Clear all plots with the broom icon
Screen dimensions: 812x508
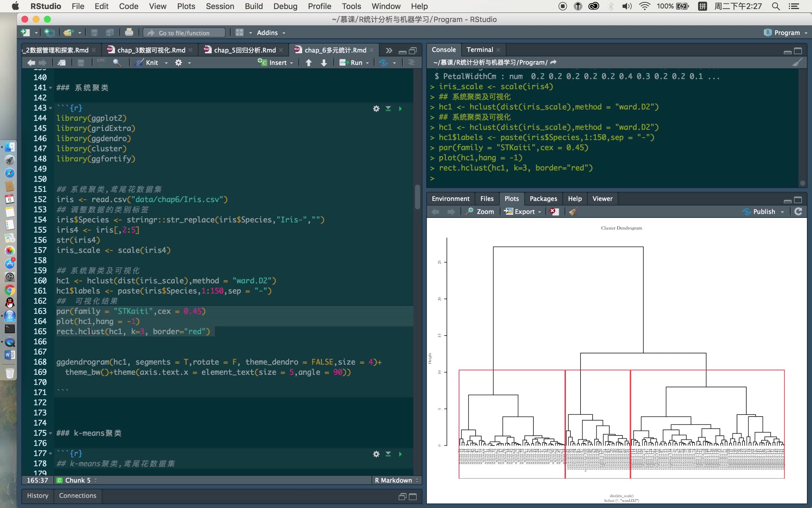click(x=573, y=211)
